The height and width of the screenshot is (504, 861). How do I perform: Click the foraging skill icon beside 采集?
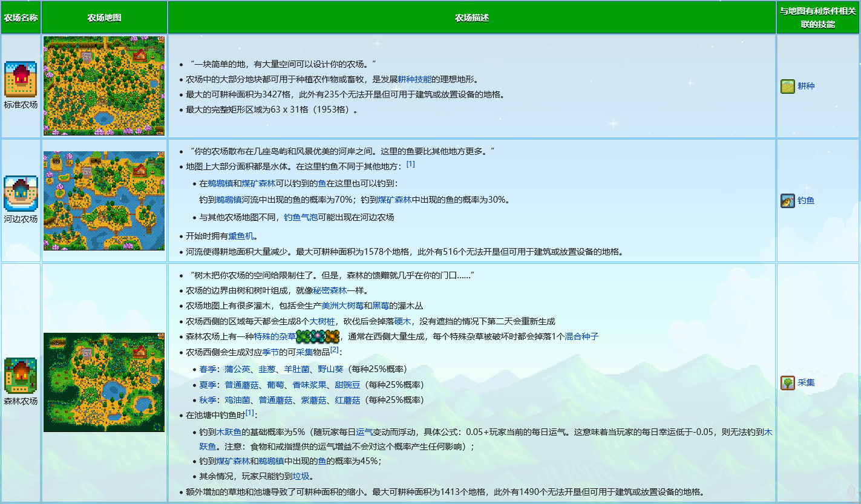click(x=787, y=383)
